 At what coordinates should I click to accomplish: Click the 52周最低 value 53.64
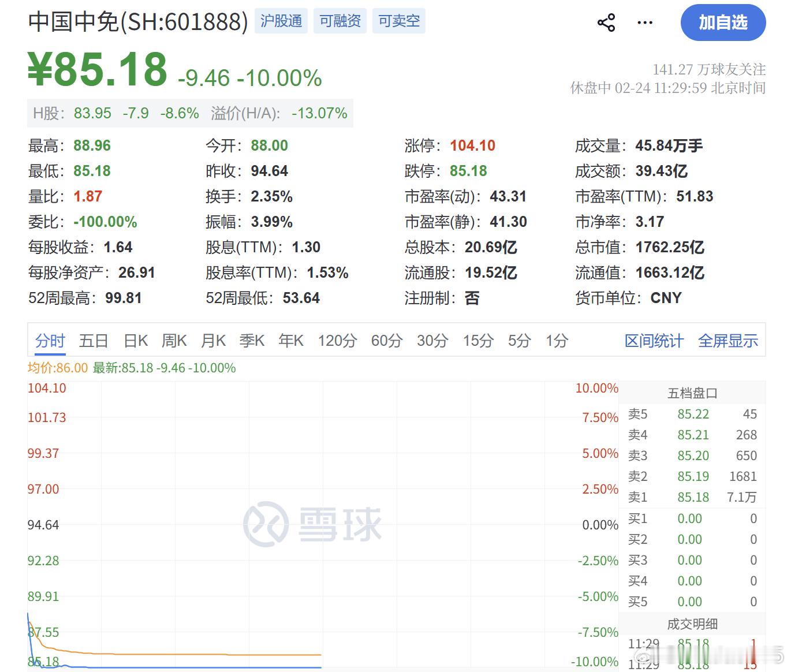[x=301, y=298]
